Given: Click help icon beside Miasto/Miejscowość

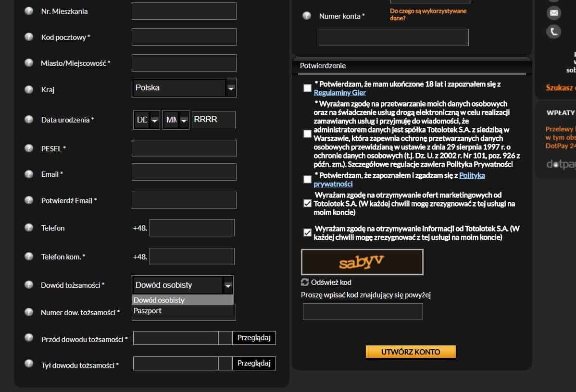Looking at the screenshot, I should tap(29, 63).
